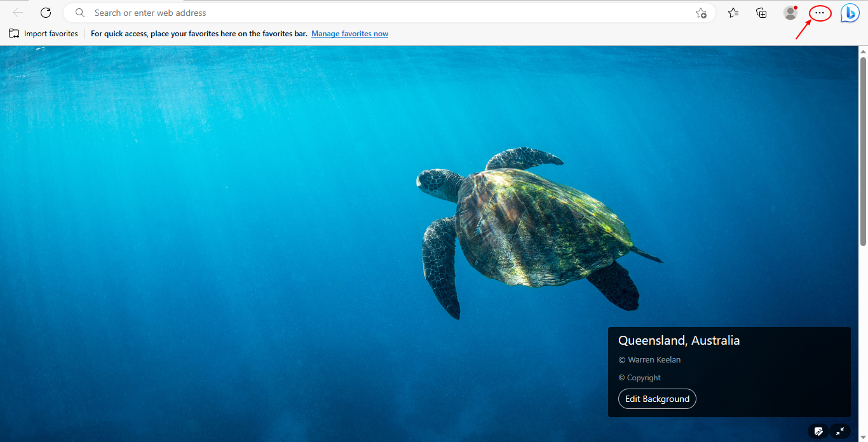
Task: Open the Copyright notice link
Action: click(639, 377)
